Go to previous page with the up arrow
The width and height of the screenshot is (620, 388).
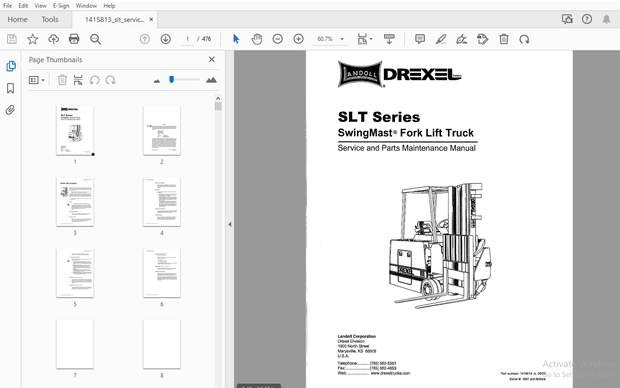click(145, 39)
